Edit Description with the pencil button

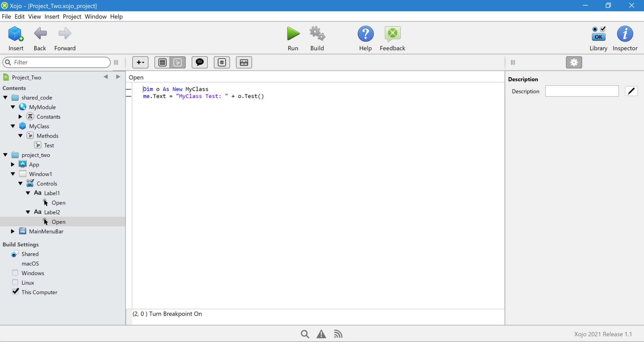pyautogui.click(x=631, y=91)
